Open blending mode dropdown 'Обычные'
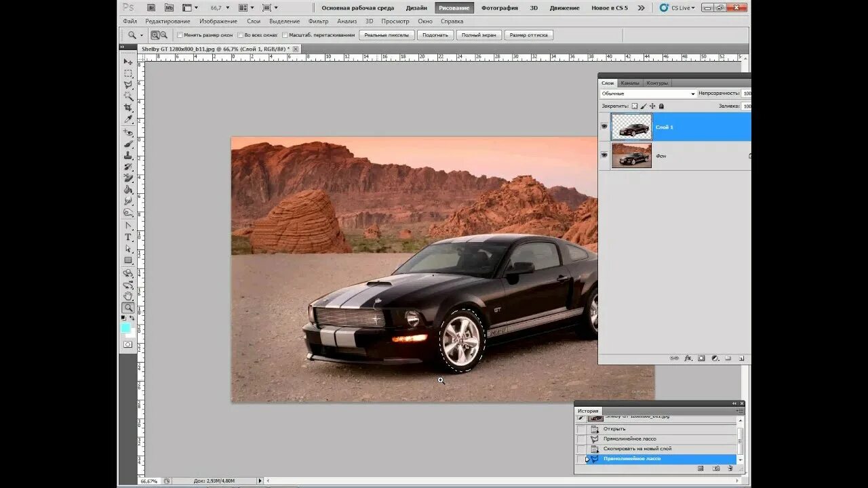 pos(648,94)
